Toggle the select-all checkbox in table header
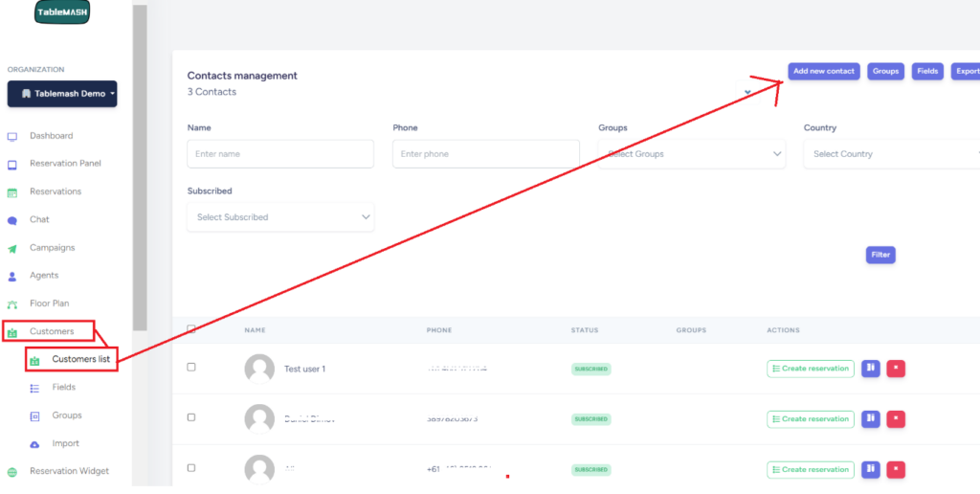Image resolution: width=980 pixels, height=494 pixels. 191,329
